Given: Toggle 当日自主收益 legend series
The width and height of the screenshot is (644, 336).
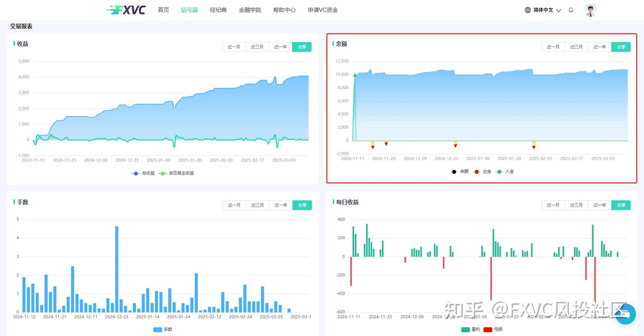Looking at the screenshot, I should click(177, 173).
